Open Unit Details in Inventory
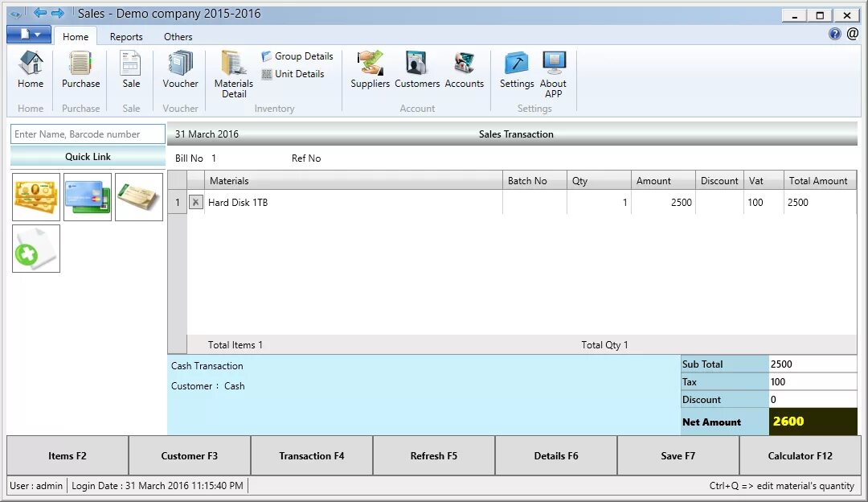Screen dimensions: 868x502 click(x=293, y=74)
